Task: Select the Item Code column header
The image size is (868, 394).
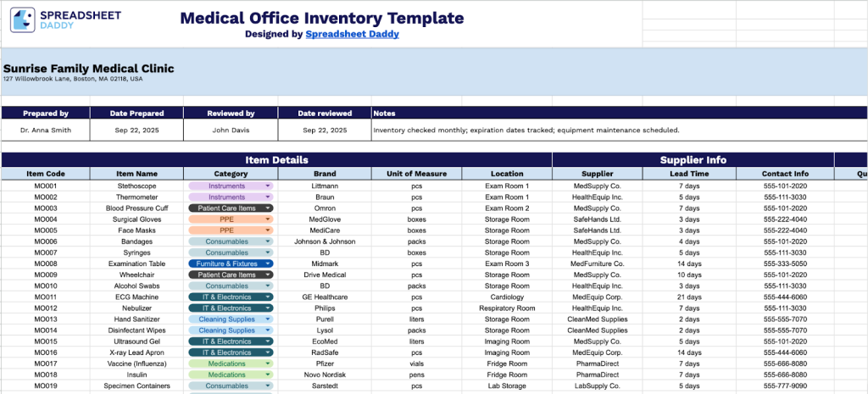Action: (x=46, y=174)
